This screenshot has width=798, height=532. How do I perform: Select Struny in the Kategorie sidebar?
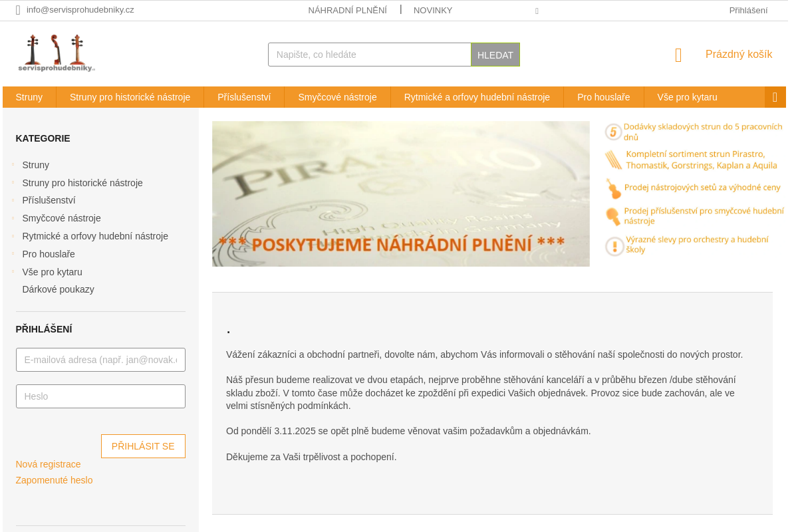click(36, 165)
